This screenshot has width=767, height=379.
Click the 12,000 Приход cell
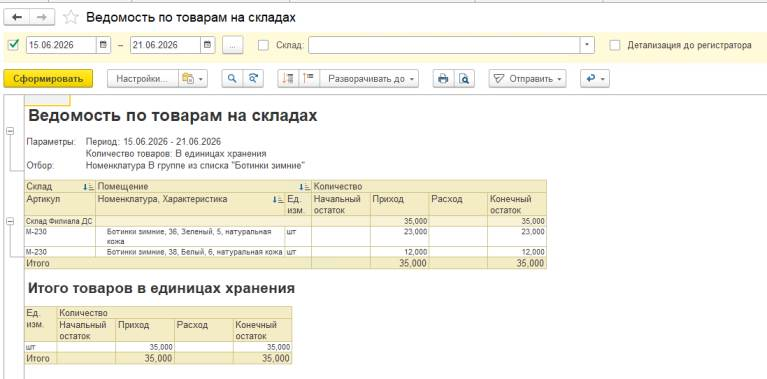(x=400, y=252)
